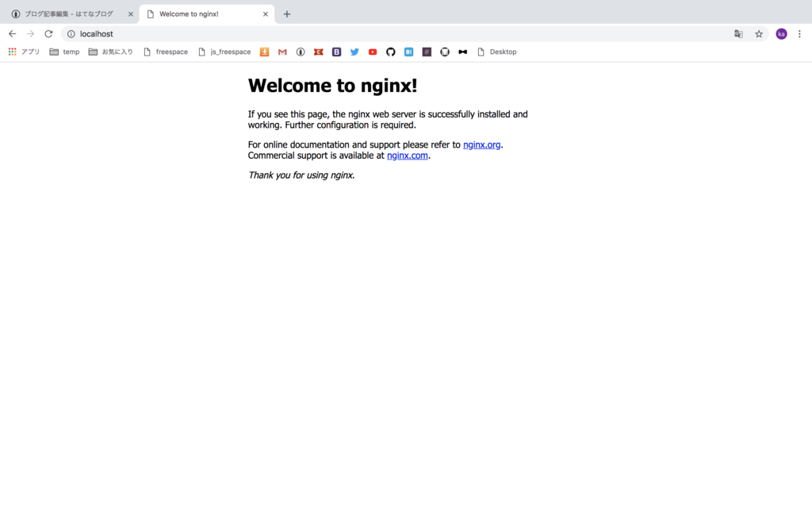
Task: Click the black bow-tie bookmark icon
Action: (463, 52)
